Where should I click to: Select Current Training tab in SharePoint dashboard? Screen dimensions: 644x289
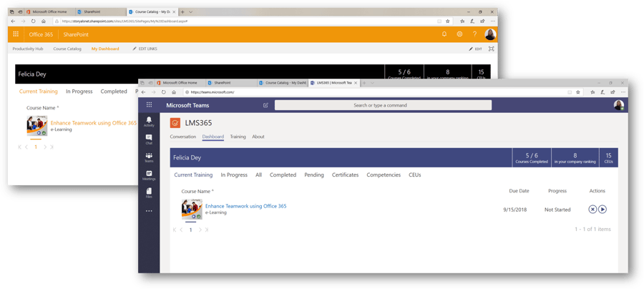(39, 92)
